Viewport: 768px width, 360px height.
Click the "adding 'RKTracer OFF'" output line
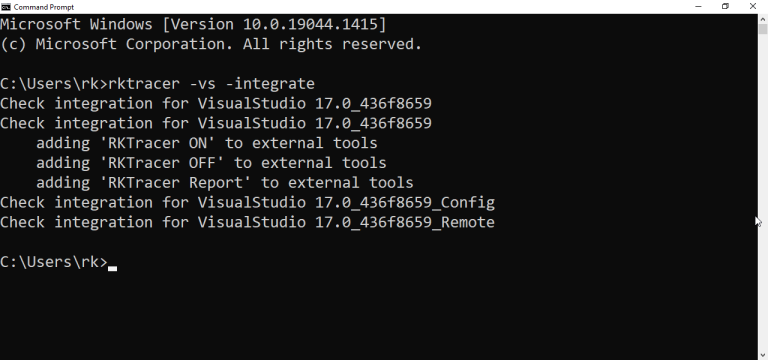coord(211,163)
